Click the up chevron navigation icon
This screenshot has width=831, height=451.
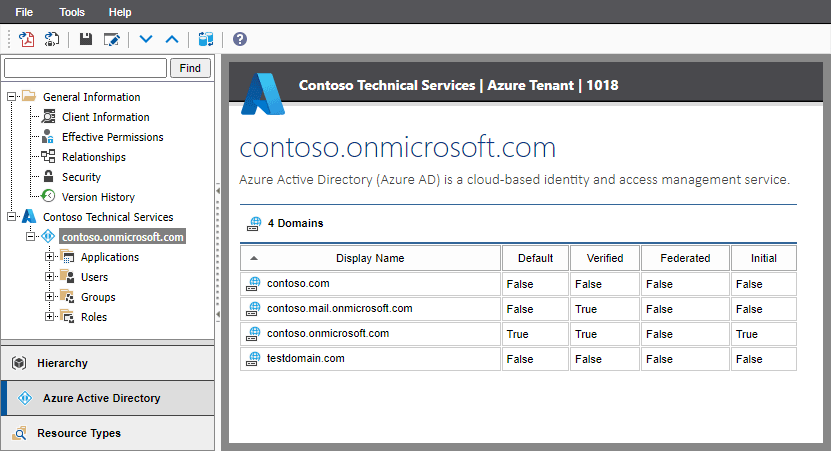click(172, 39)
